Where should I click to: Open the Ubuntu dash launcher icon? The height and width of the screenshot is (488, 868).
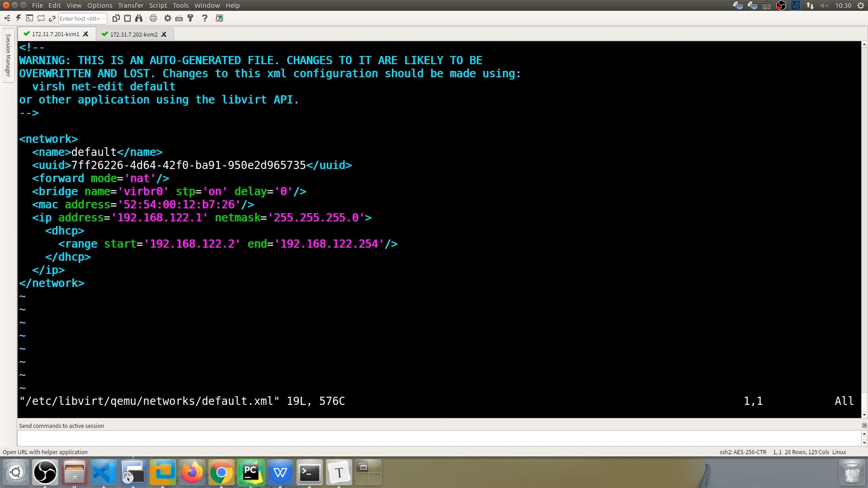click(x=16, y=473)
